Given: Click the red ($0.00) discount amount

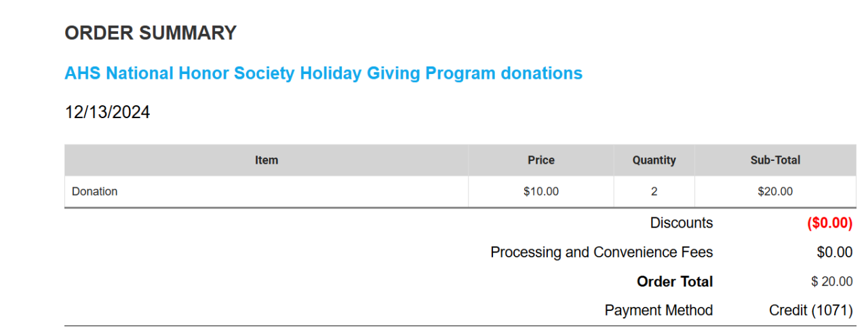Looking at the screenshot, I should point(829,223).
